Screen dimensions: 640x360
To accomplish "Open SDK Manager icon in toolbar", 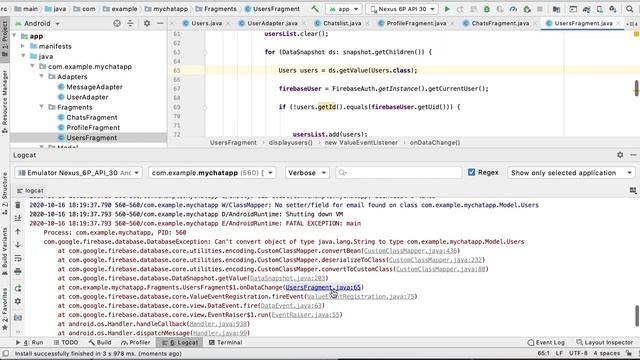I will (613, 9).
